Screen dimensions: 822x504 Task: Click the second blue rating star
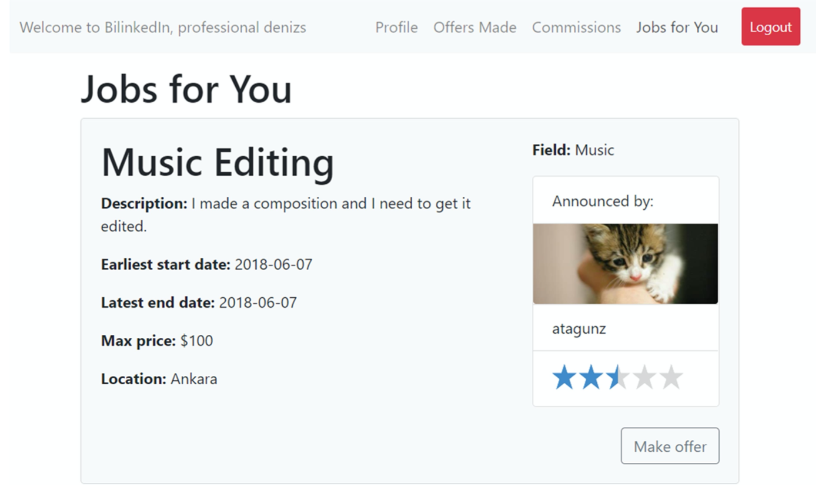click(x=591, y=377)
